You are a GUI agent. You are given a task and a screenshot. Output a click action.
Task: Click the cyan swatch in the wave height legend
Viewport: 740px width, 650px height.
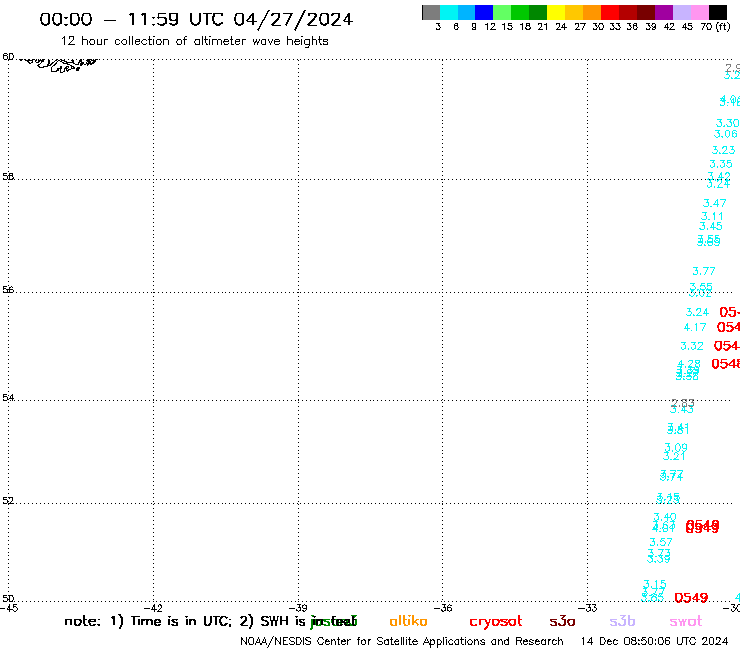[449, 12]
